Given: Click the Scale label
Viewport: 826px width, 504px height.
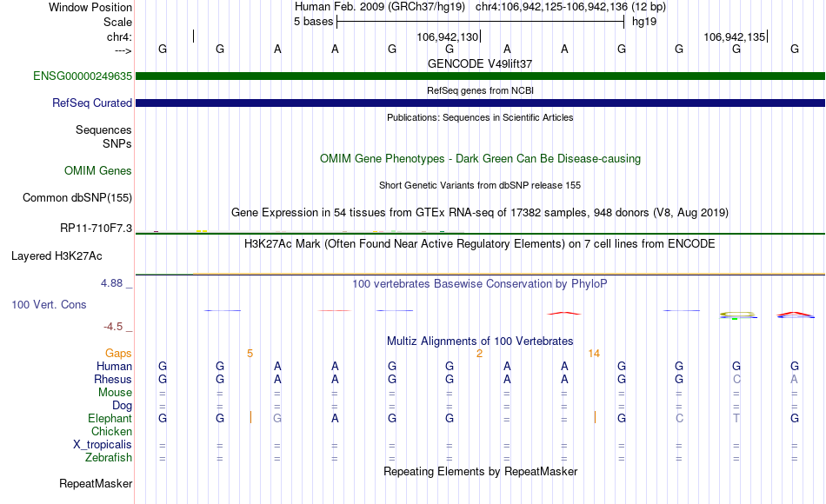Looking at the screenshot, I should pyautogui.click(x=117, y=22).
